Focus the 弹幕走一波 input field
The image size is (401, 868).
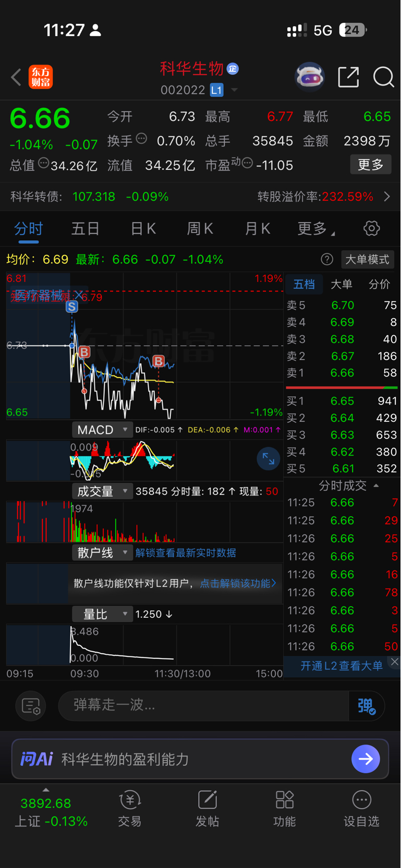pos(203,705)
